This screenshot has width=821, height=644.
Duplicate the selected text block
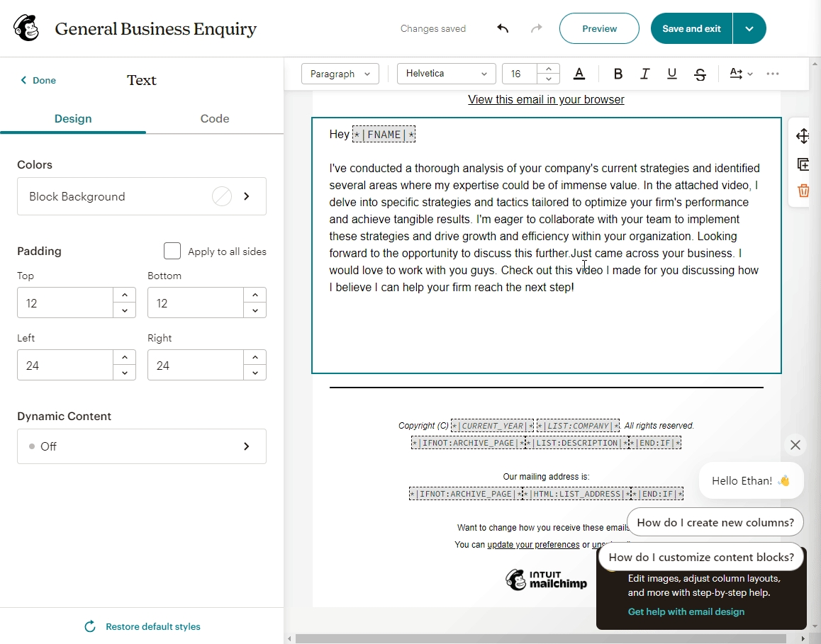[803, 164]
